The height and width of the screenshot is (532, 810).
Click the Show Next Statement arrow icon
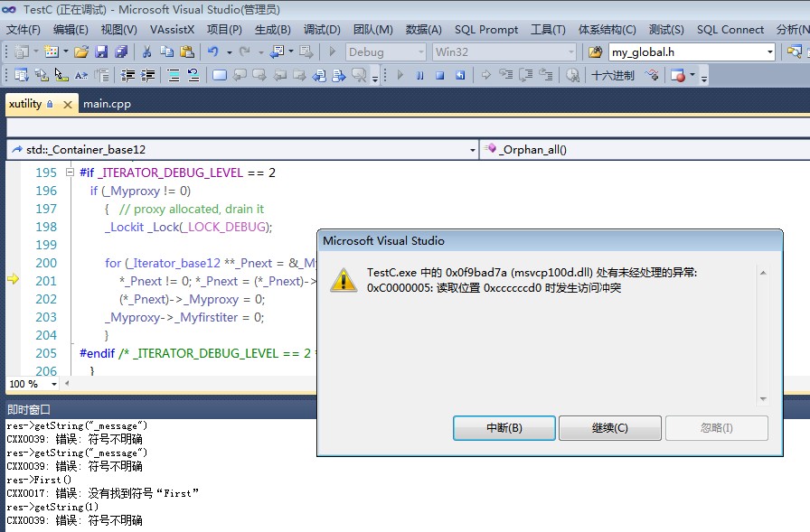486,75
